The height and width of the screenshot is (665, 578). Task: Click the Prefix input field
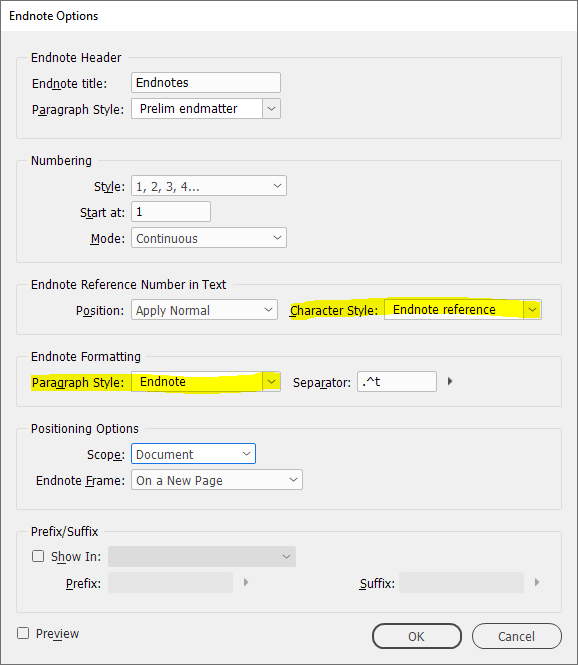(170, 582)
